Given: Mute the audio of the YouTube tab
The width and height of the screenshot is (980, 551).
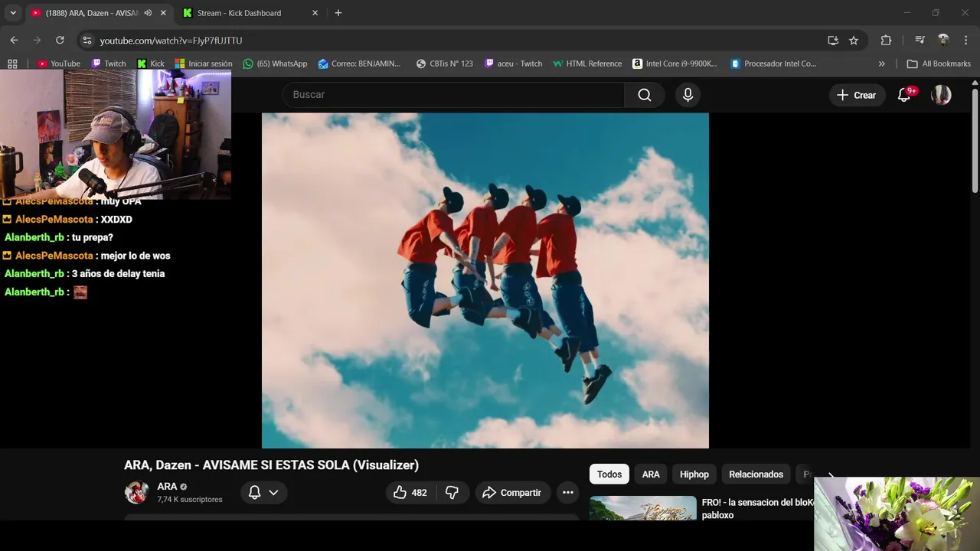Looking at the screenshot, I should tap(148, 13).
